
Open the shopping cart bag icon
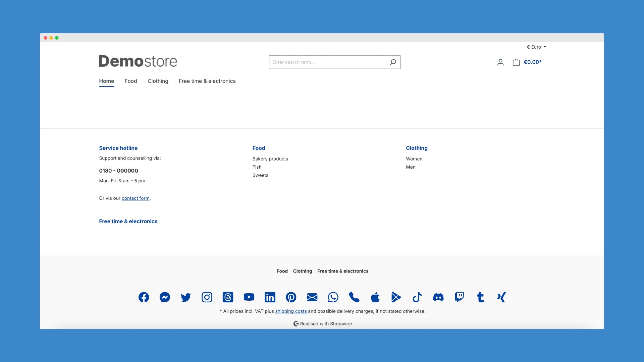[x=516, y=62]
